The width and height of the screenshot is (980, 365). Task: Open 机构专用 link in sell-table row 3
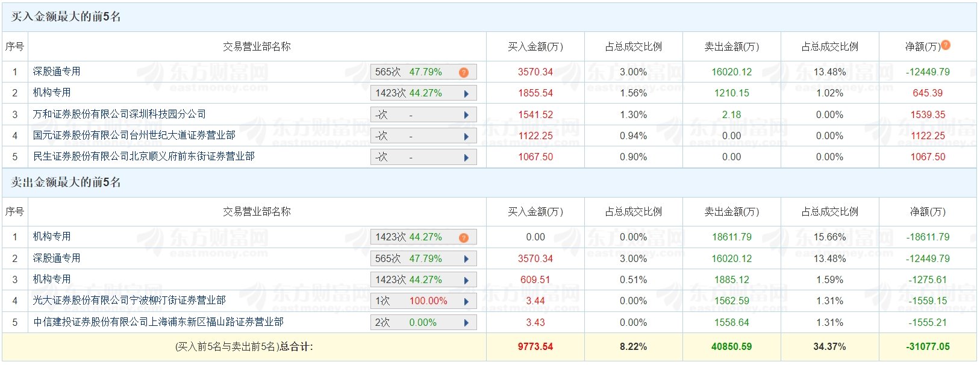click(x=52, y=279)
